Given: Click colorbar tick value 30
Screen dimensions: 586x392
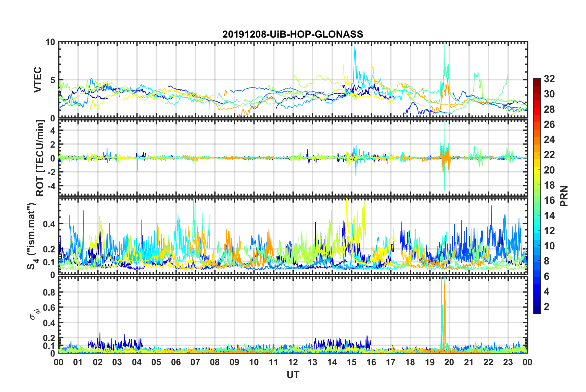Looking at the screenshot, I should tap(549, 94).
